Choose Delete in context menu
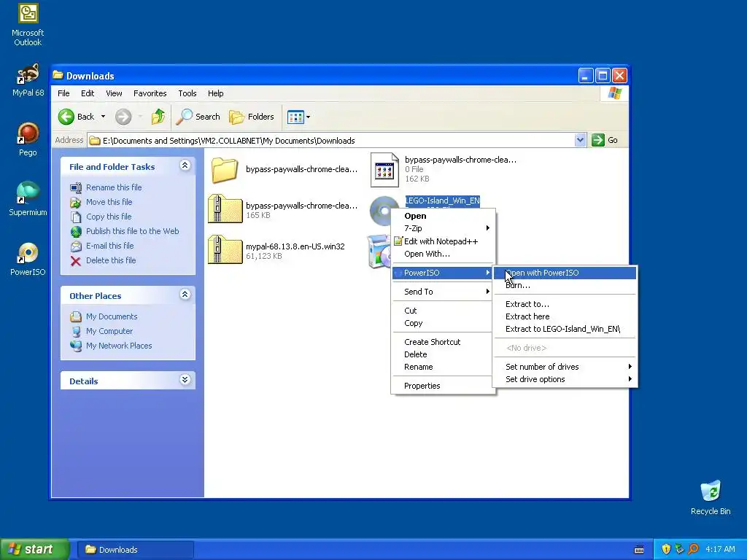This screenshot has width=747, height=560. (x=443, y=354)
